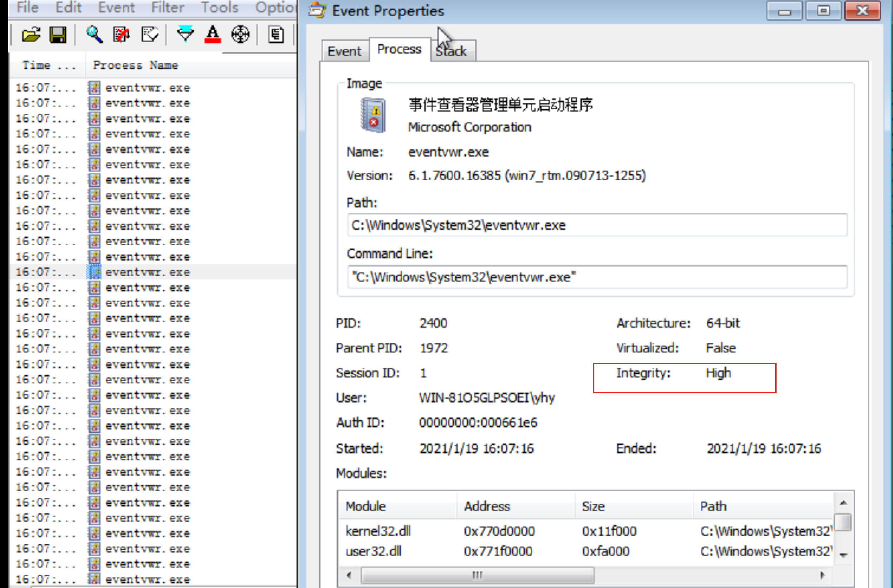Toggle the Autoscroll toolbar icon
Screen dimensions: 893x588
click(121, 35)
